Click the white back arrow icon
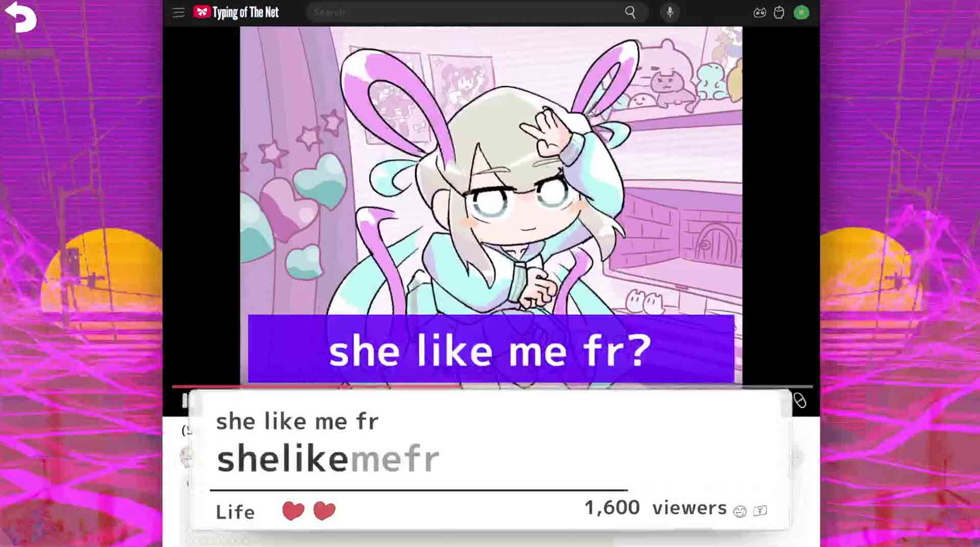The width and height of the screenshot is (980, 547). (x=21, y=16)
